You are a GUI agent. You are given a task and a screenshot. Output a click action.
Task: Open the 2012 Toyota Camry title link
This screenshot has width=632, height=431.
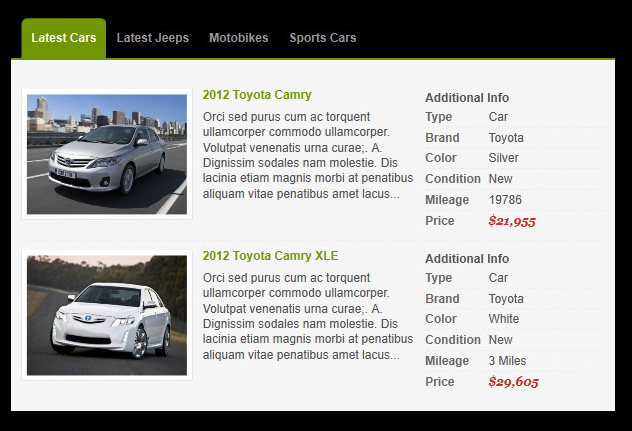(257, 95)
